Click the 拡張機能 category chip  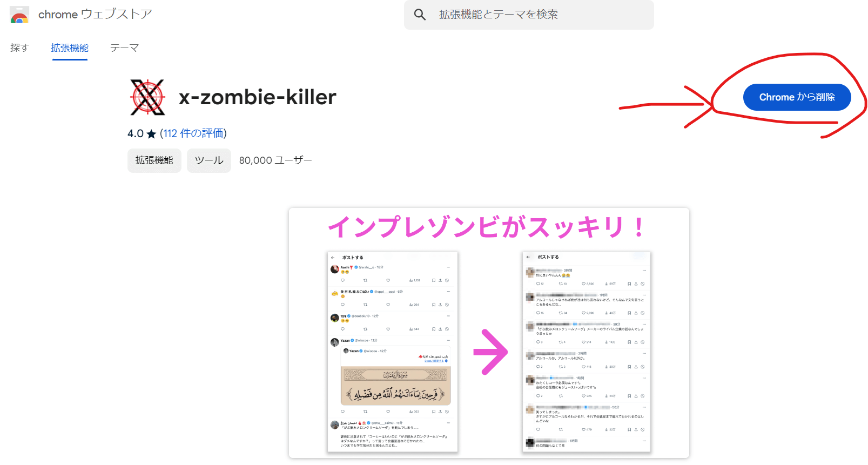tap(154, 160)
